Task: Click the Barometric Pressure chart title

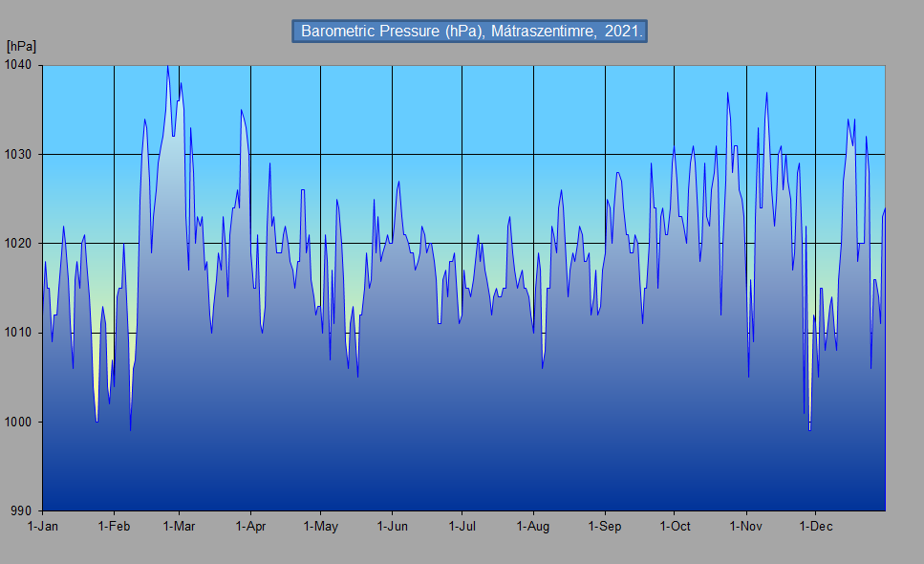Action: pyautogui.click(x=471, y=32)
